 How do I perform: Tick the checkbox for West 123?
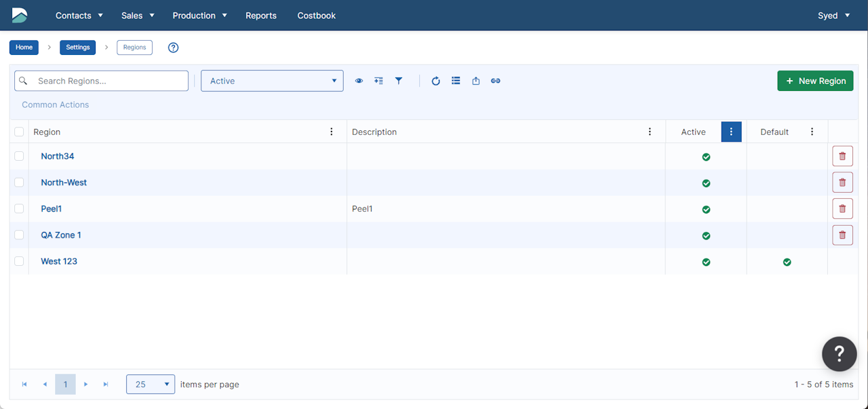19,261
